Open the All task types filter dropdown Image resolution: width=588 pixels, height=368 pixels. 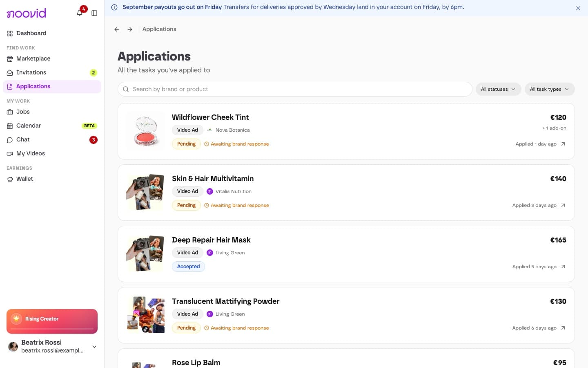pos(549,89)
